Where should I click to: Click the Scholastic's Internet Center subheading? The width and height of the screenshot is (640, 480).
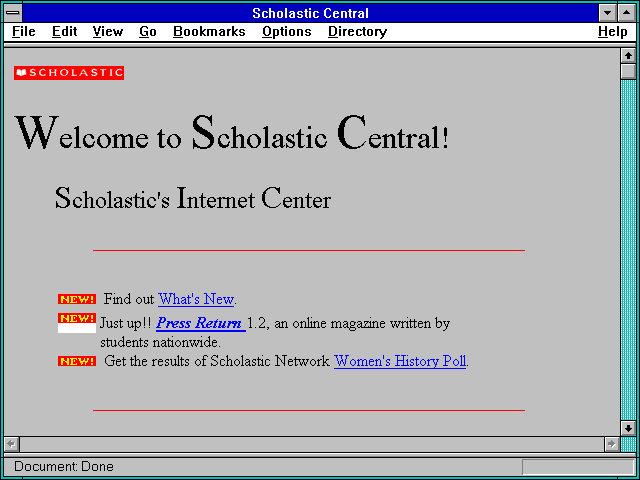click(x=193, y=198)
